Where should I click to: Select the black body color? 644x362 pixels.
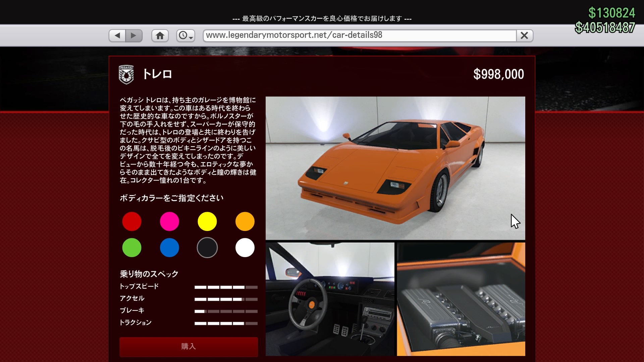207,248
